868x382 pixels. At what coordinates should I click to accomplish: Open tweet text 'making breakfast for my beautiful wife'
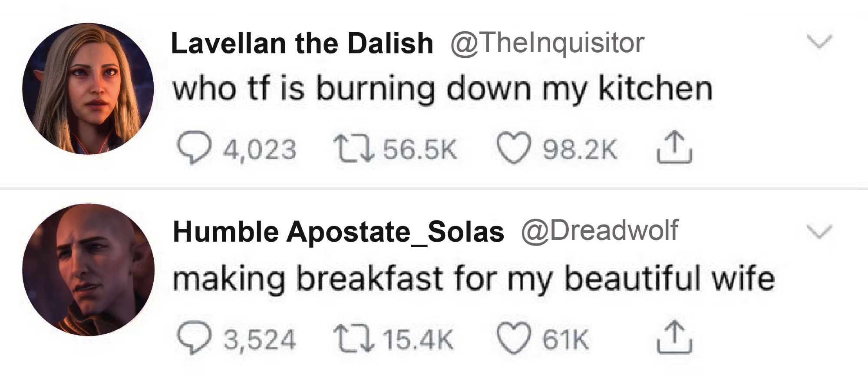[x=473, y=279]
